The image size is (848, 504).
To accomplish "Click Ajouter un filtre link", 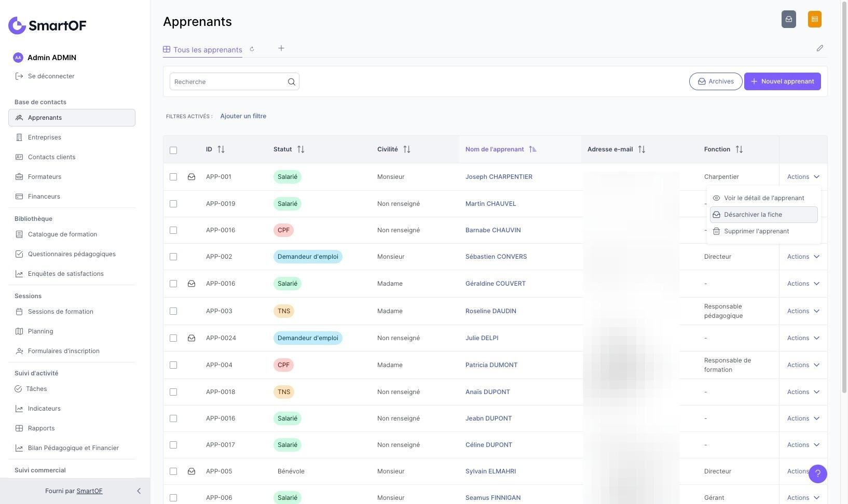I will pos(243,116).
